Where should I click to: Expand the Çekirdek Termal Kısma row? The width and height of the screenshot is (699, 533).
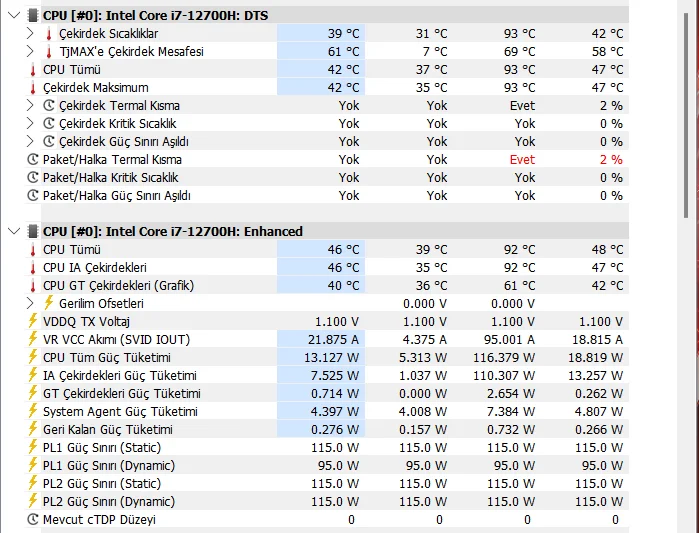[x=31, y=106]
